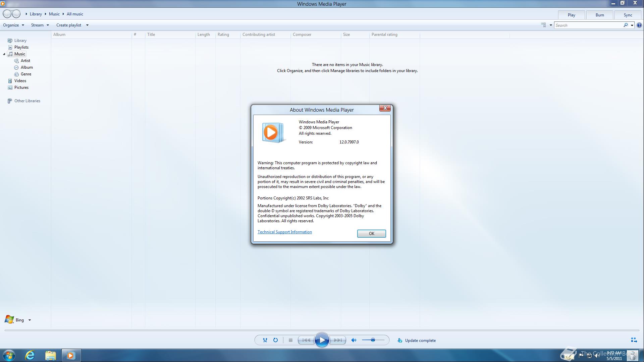This screenshot has height=362, width=644.
Task: Select Genre under Music
Action: point(26,74)
